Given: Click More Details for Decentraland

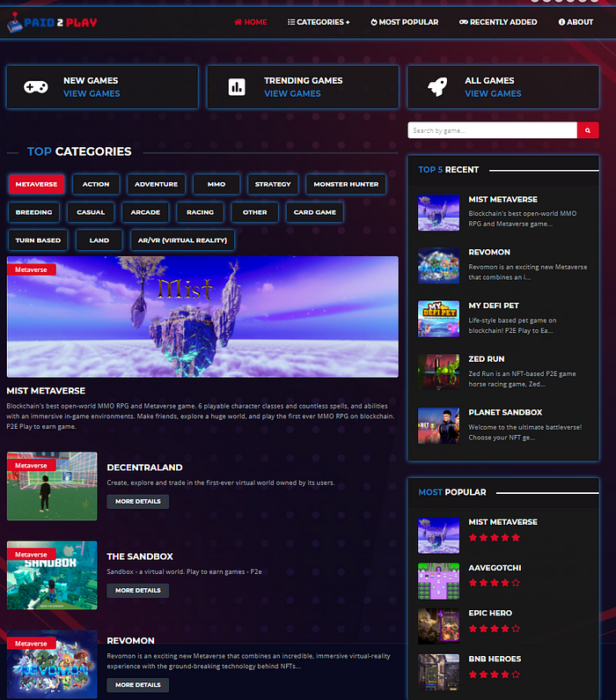Looking at the screenshot, I should coord(138,502).
